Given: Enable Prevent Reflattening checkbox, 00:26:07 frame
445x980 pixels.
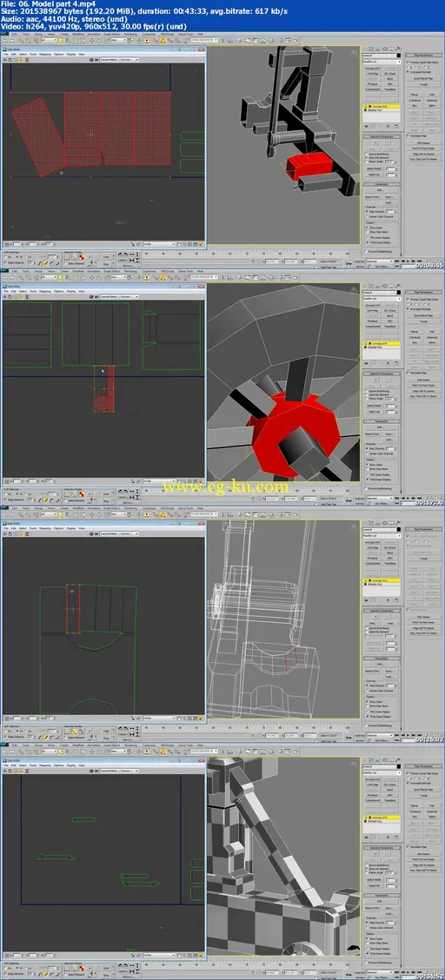Looking at the screenshot, I should pos(366,725).
